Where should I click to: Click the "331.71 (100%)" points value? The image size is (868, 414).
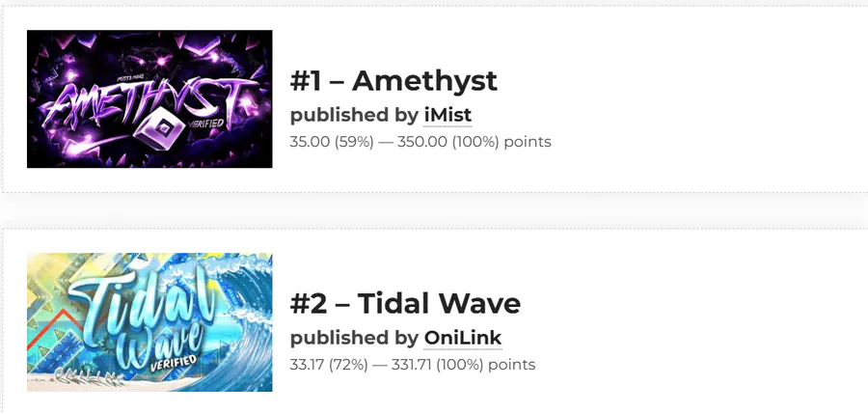pyautogui.click(x=437, y=365)
